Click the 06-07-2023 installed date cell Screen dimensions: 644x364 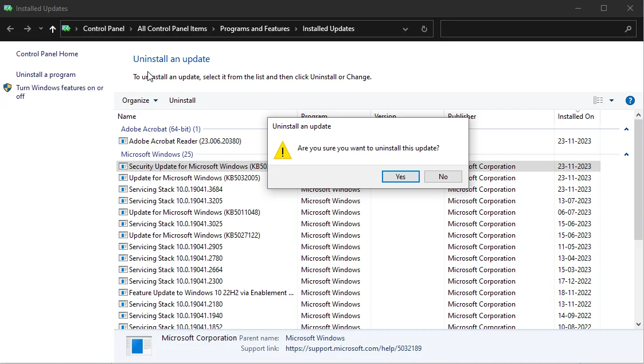[x=574, y=212]
